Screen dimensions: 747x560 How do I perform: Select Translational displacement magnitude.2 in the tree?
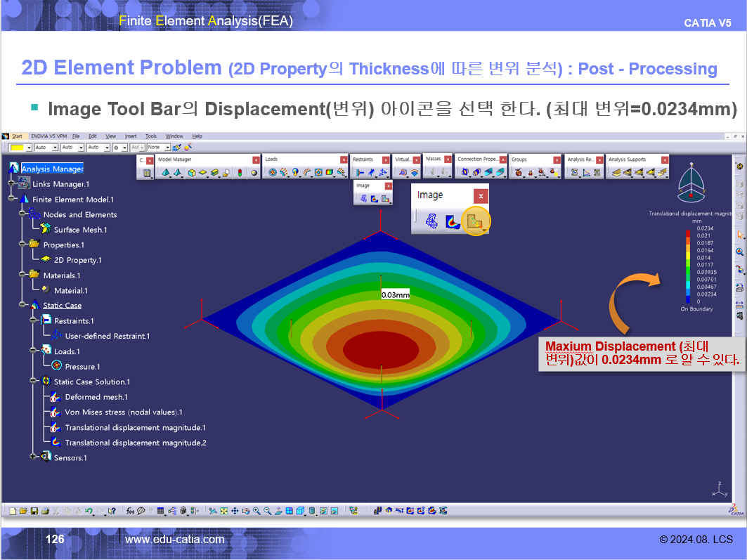pos(135,443)
